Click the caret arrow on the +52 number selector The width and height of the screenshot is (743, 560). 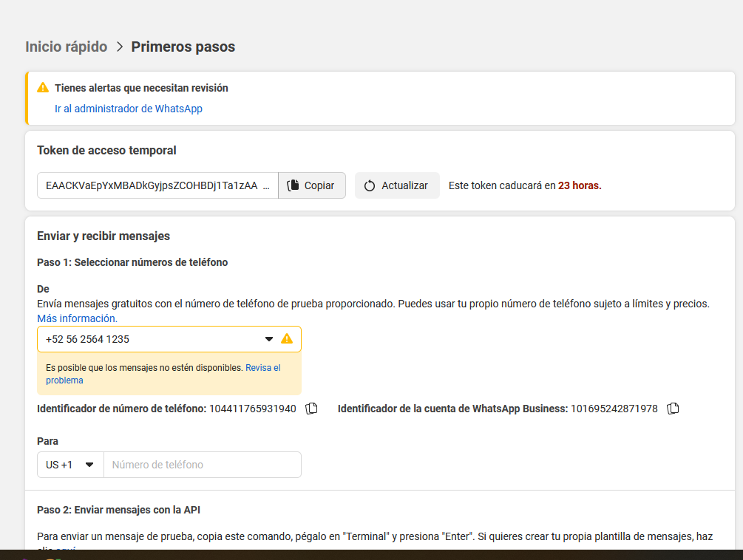coord(269,338)
